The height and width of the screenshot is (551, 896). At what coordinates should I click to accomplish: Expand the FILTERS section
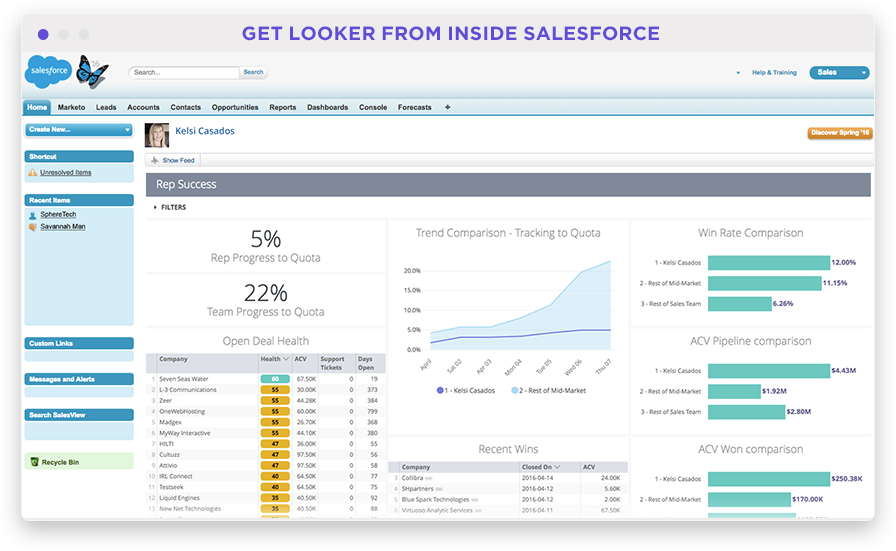(x=170, y=207)
